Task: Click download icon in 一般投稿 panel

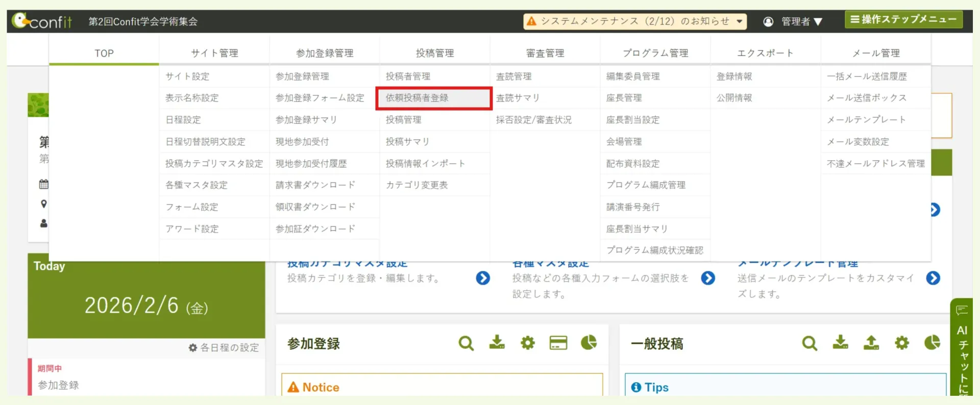Action: pyautogui.click(x=840, y=342)
